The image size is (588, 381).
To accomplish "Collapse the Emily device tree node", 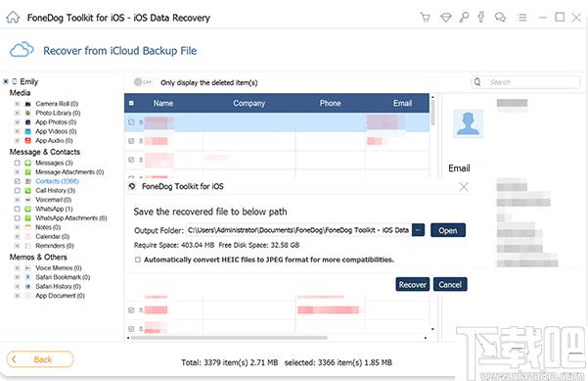I will pos(6,81).
